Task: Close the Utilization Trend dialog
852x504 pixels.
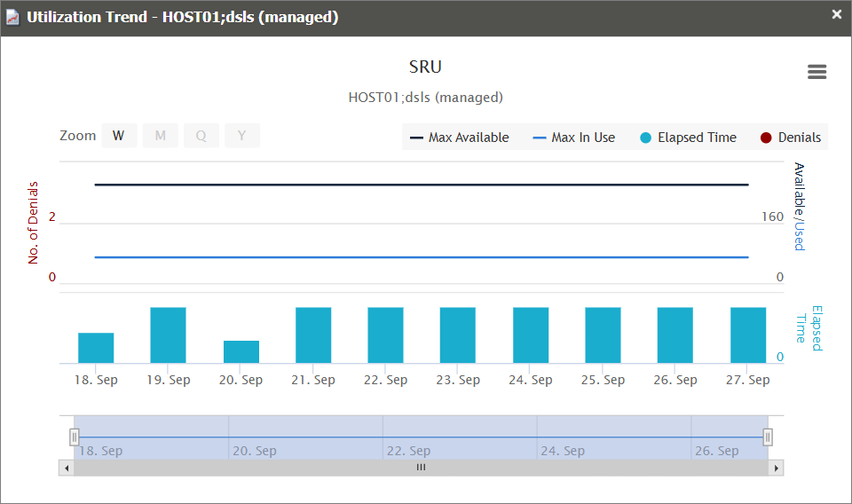Action: point(837,15)
